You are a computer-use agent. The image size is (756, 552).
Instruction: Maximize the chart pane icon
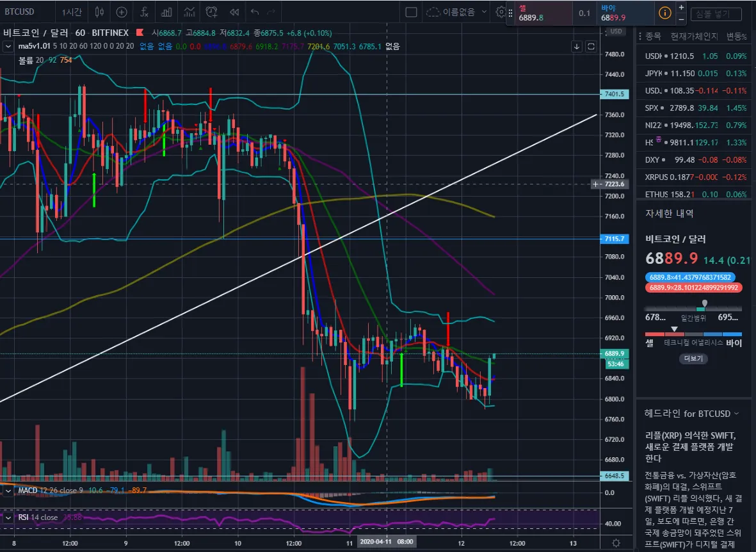591,46
